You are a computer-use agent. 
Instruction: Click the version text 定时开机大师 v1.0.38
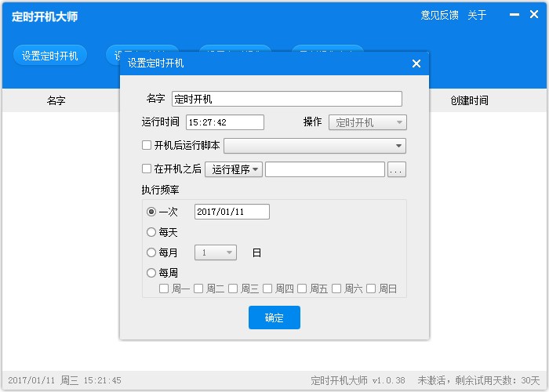coord(358,380)
